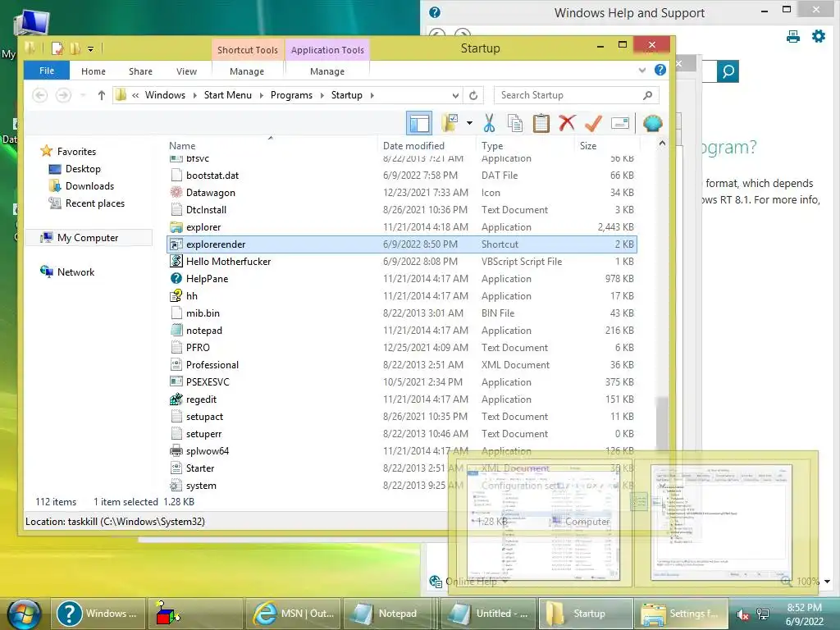
Task: Click the Cut scissors icon
Action: pyautogui.click(x=489, y=123)
